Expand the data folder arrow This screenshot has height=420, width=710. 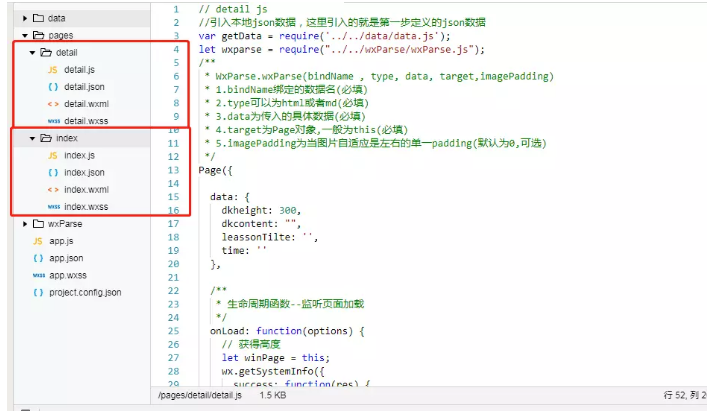pyautogui.click(x=24, y=18)
